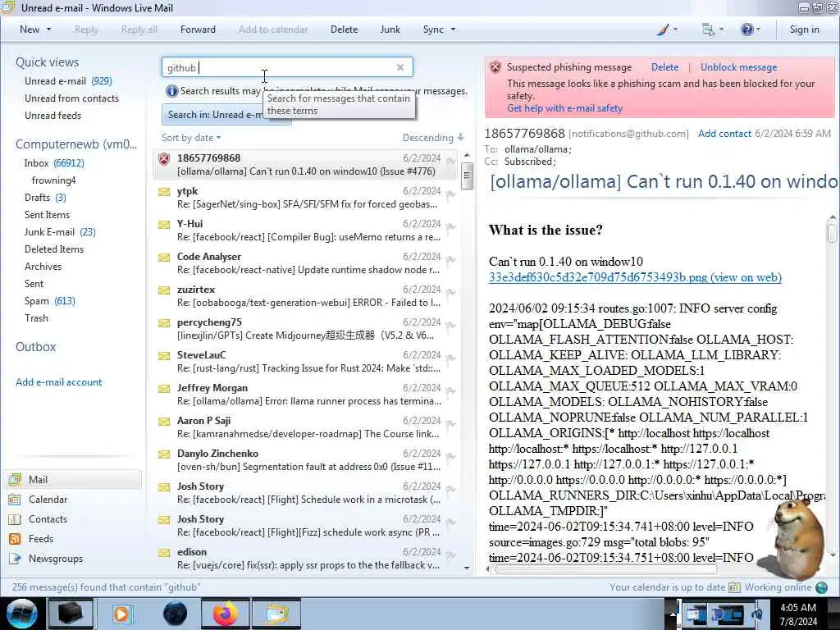The width and height of the screenshot is (840, 630).
Task: Open Windows Media Player taskbar icon
Action: click(122, 614)
